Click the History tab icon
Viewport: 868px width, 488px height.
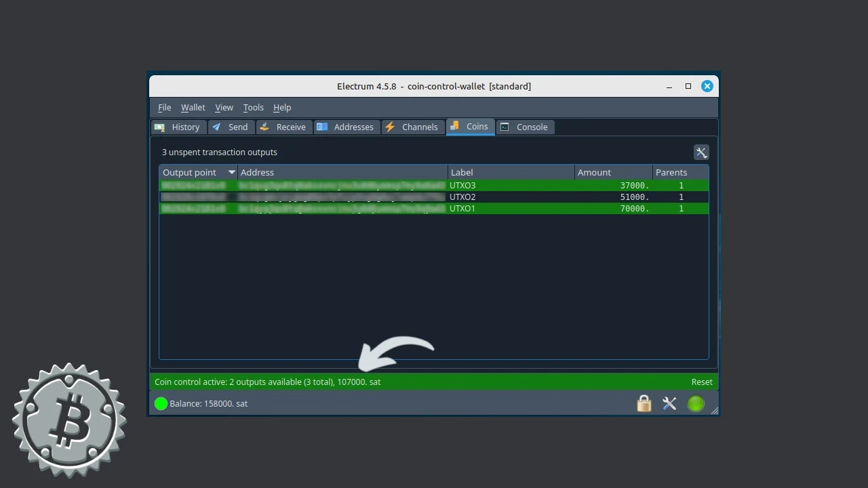coord(160,127)
